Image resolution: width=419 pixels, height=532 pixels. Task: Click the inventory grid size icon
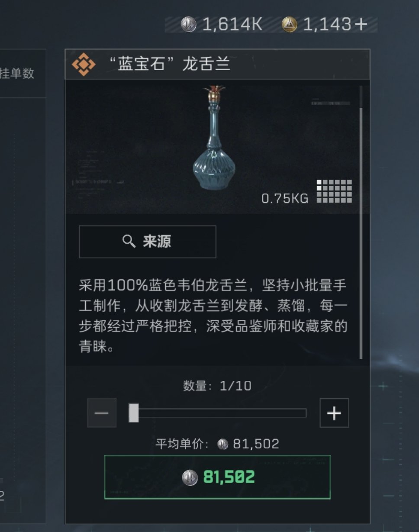tap(334, 191)
